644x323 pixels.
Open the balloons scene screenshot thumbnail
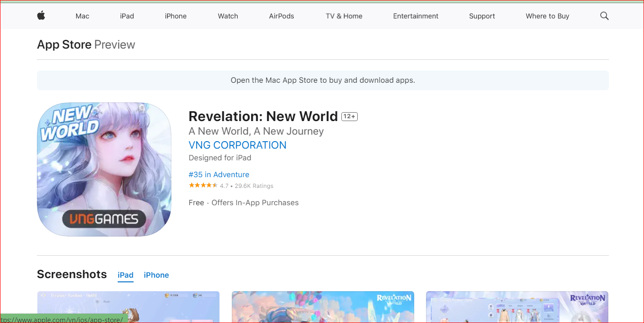323,307
